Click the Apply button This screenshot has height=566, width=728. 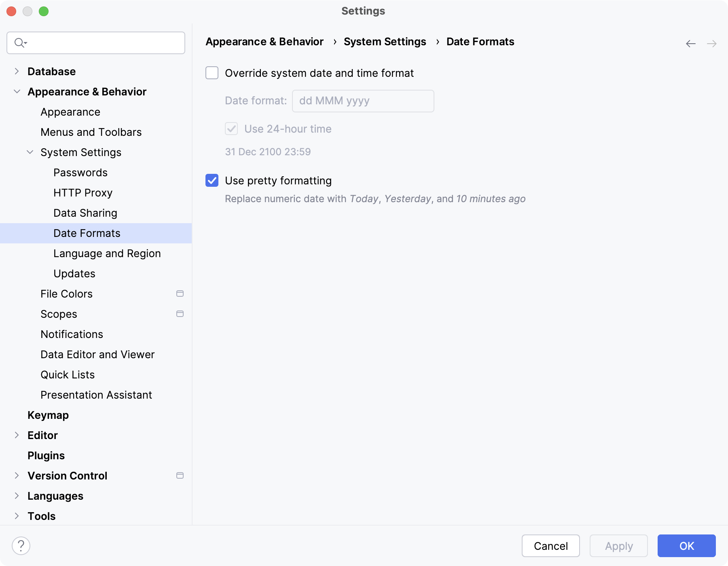(x=618, y=546)
